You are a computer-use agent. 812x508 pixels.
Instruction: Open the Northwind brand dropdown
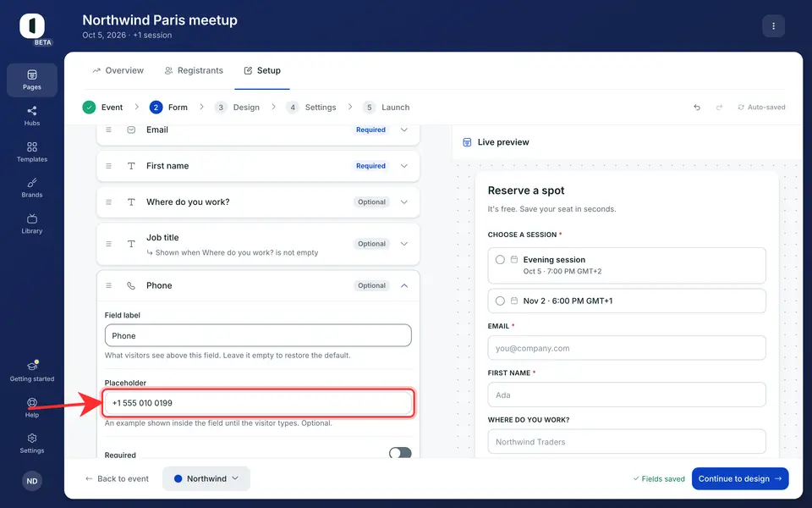pos(206,478)
